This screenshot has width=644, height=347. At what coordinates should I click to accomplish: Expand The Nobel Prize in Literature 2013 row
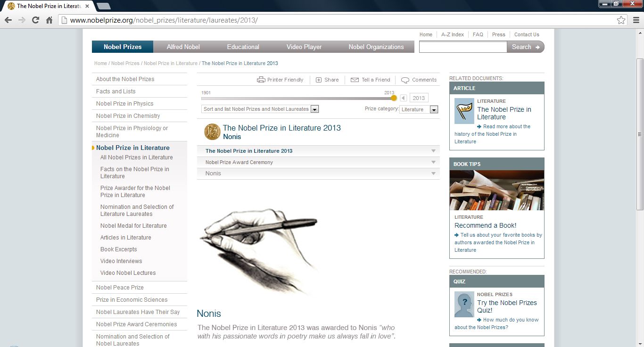pyautogui.click(x=318, y=151)
